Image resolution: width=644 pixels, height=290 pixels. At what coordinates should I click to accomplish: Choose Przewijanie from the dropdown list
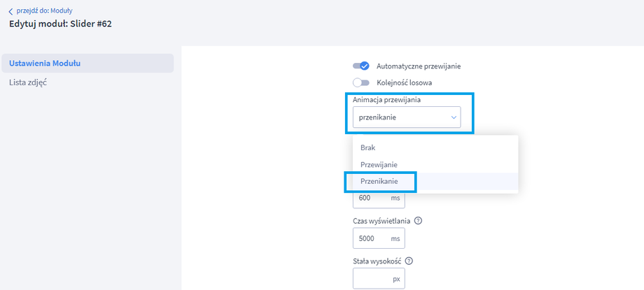379,164
